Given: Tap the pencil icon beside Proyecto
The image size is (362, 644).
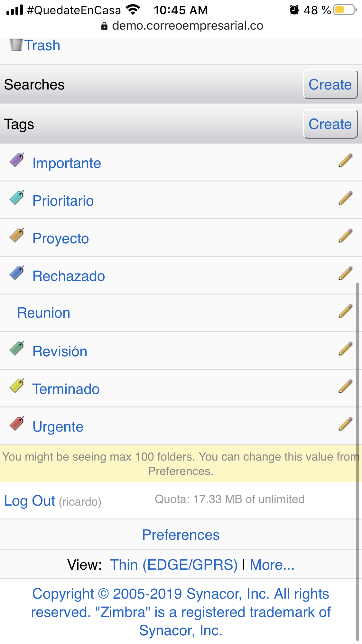Looking at the screenshot, I should click(345, 236).
